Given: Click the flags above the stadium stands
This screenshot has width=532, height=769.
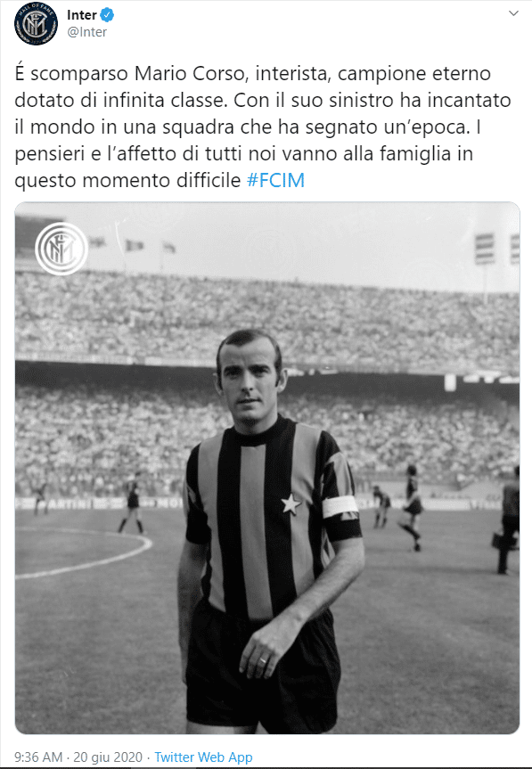Looking at the screenshot, I should click(133, 245).
